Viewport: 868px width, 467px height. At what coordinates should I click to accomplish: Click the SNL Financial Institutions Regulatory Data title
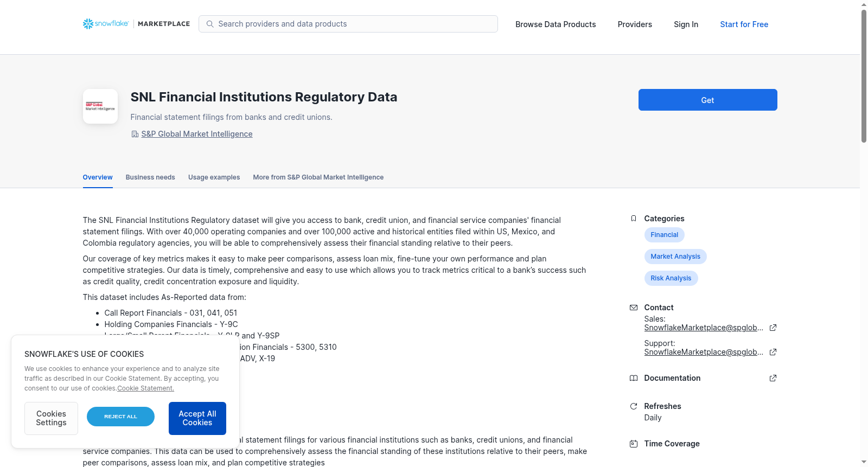(264, 97)
